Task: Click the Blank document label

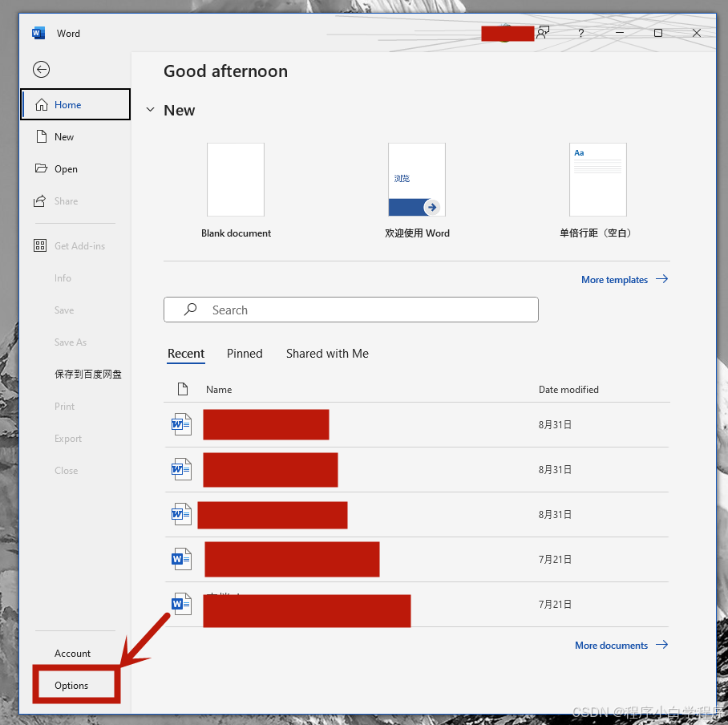Action: (236, 233)
